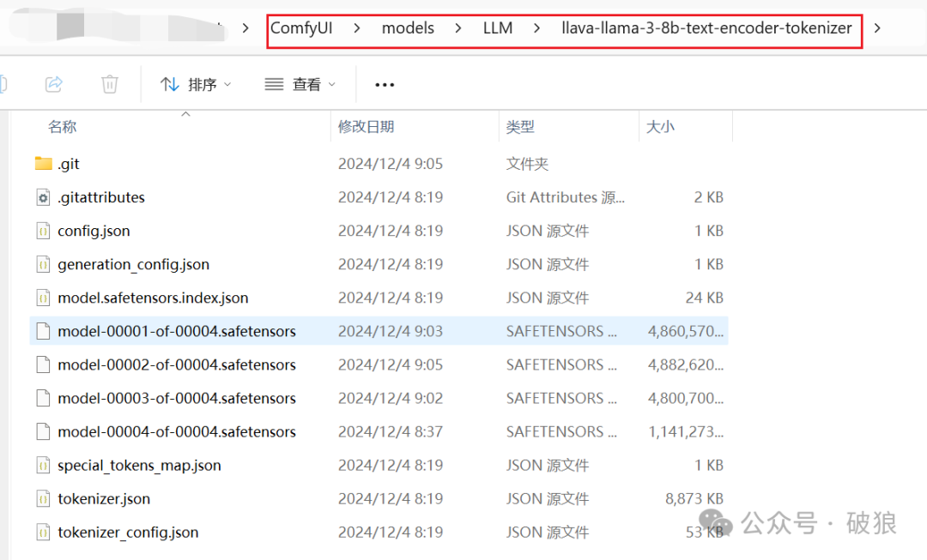This screenshot has height=560, width=927.
Task: Click the 24 KB size cell
Action: pos(704,298)
